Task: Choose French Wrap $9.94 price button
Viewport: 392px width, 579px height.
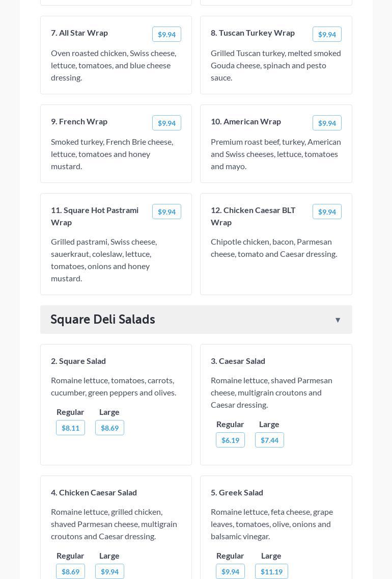Action: coord(166,123)
